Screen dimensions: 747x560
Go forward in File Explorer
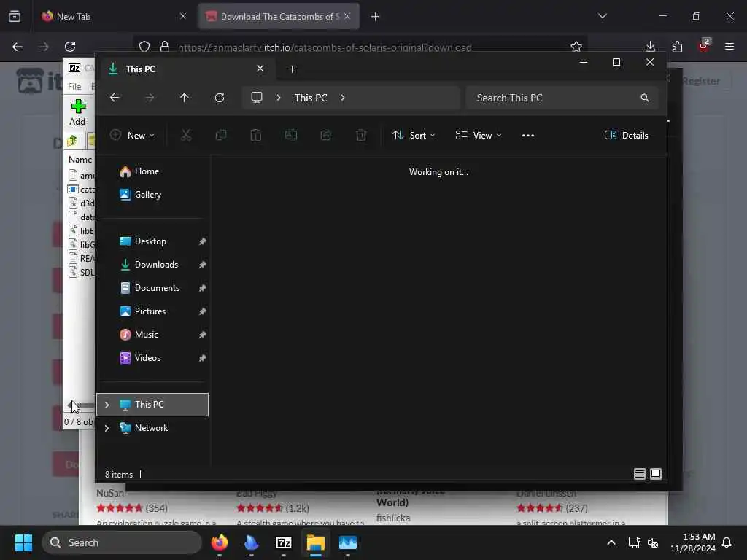[150, 98]
